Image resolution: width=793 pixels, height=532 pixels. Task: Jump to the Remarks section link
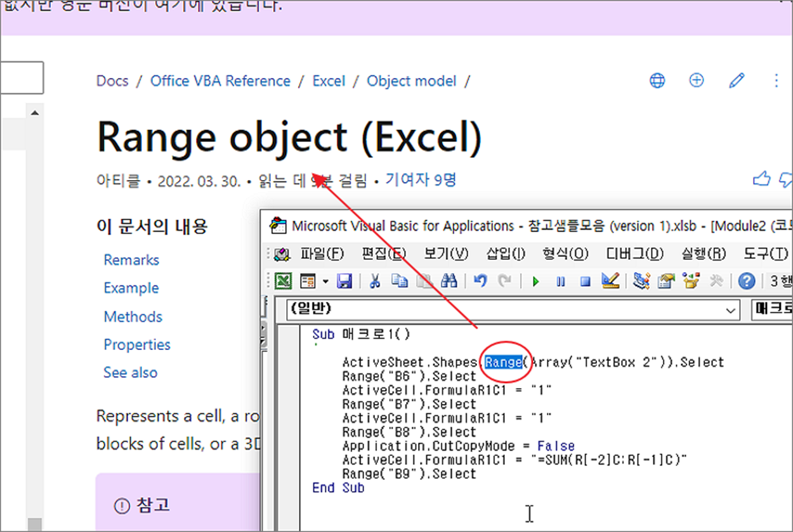tap(131, 260)
